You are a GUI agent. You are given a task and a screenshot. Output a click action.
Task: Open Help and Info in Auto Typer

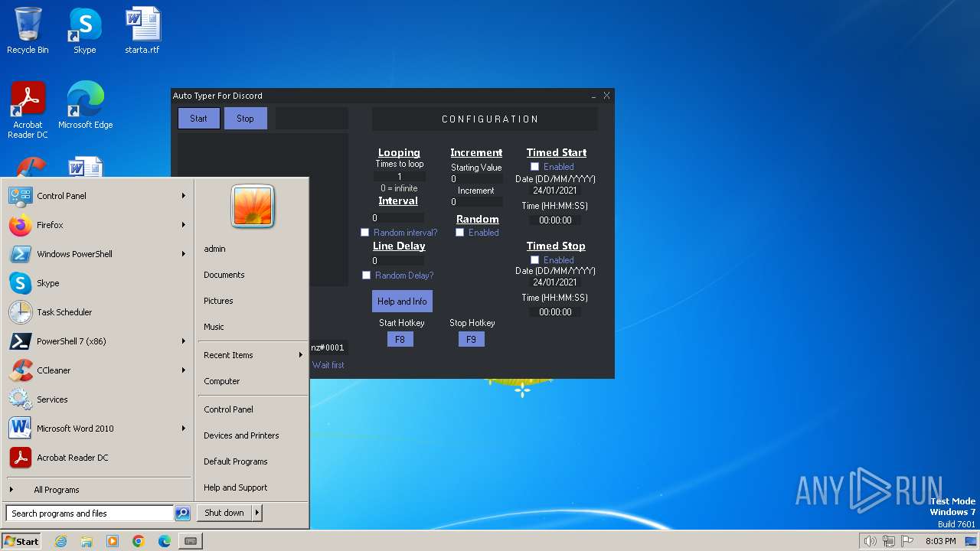click(x=402, y=302)
